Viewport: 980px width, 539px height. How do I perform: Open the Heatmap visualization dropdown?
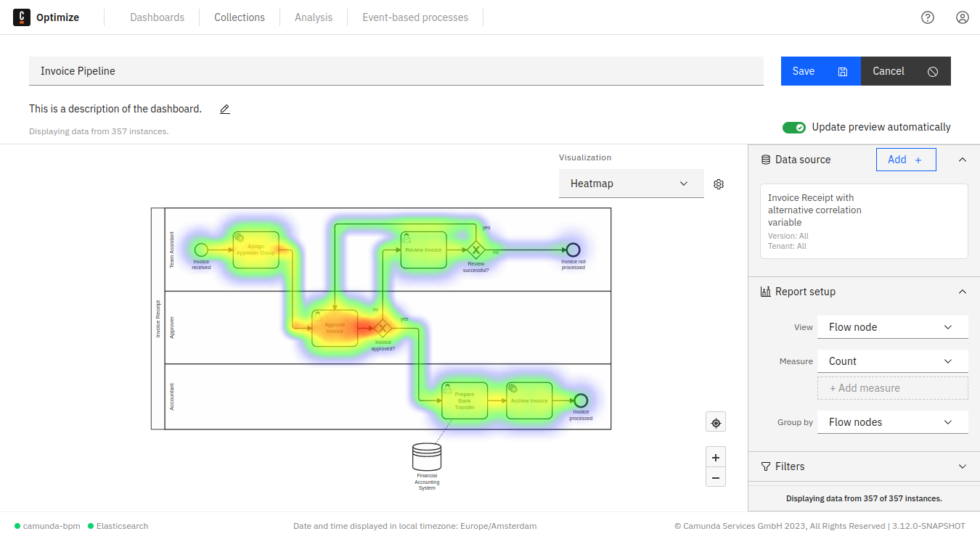(631, 183)
